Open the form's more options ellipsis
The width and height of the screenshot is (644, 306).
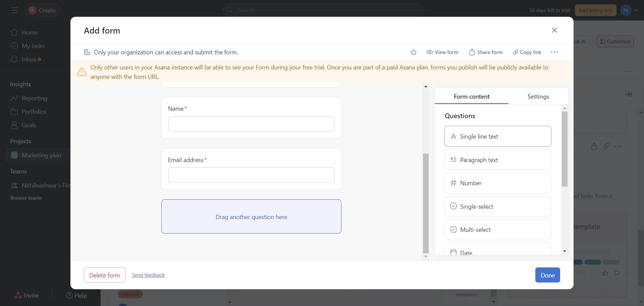click(x=554, y=52)
